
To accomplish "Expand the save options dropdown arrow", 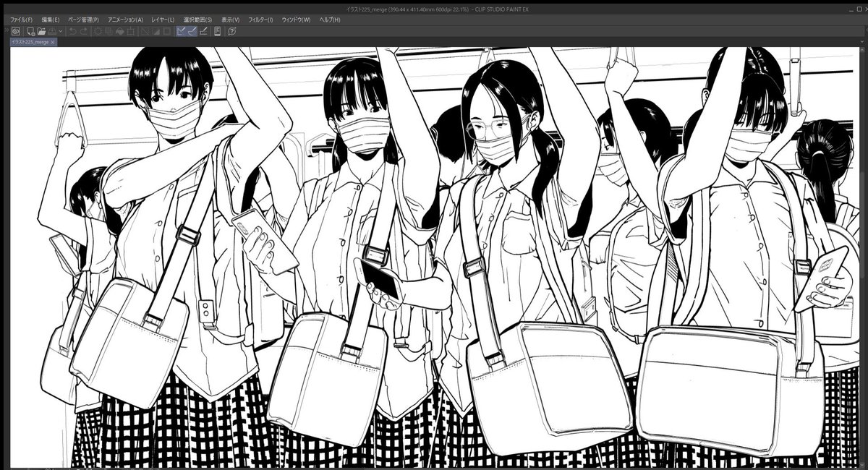I will tap(61, 31).
